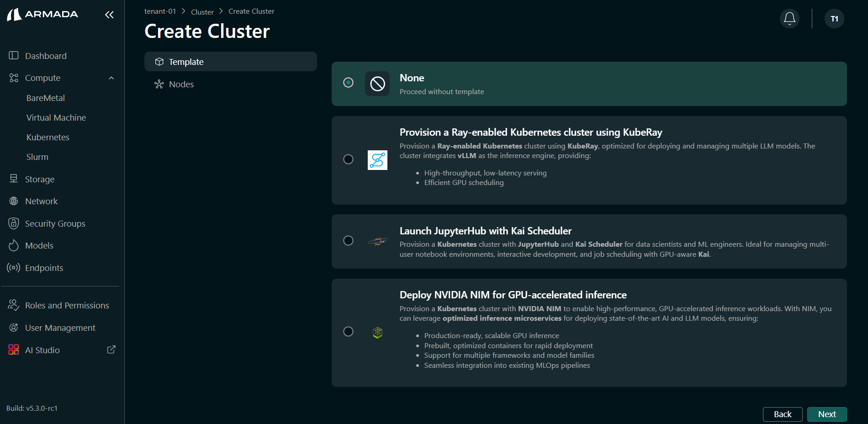868x424 pixels.
Task: Click 'Launch JupyterHub with Kai Scheduler' heading
Action: (x=486, y=231)
